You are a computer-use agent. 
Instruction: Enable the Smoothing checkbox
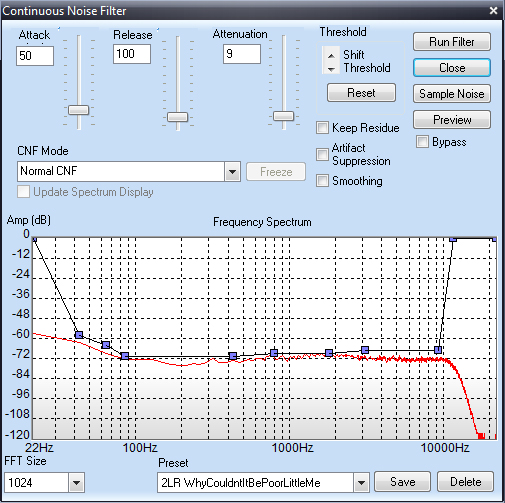[322, 181]
